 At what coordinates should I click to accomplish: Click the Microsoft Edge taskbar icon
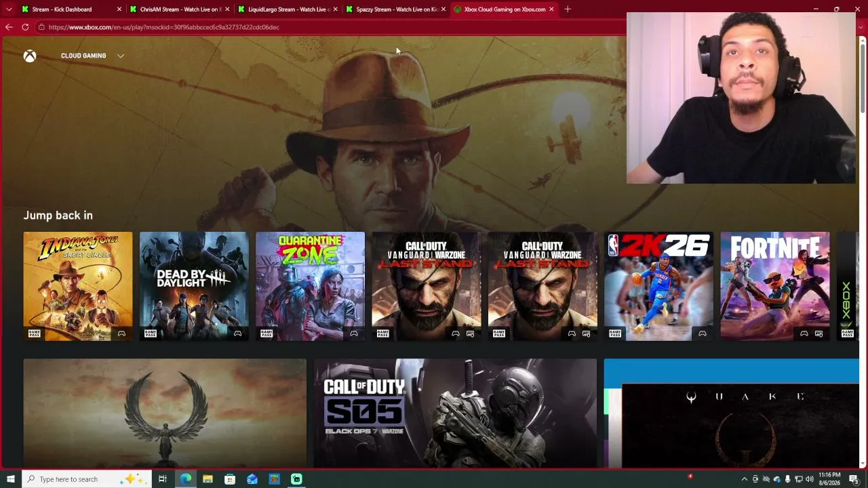point(186,479)
